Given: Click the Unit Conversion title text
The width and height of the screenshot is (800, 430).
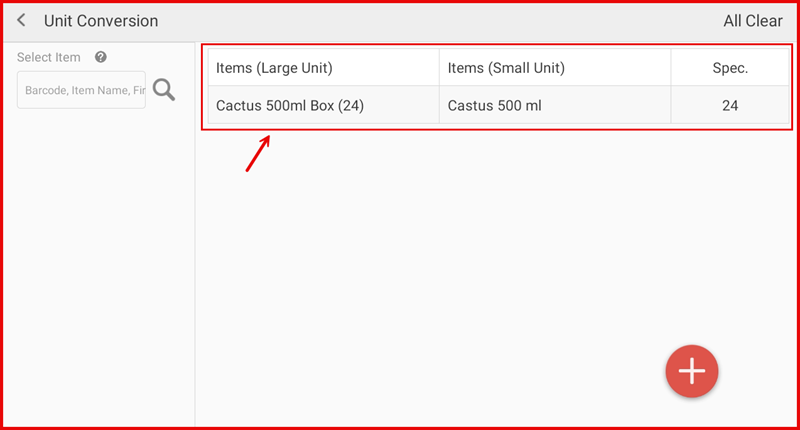Looking at the screenshot, I should coord(101,21).
